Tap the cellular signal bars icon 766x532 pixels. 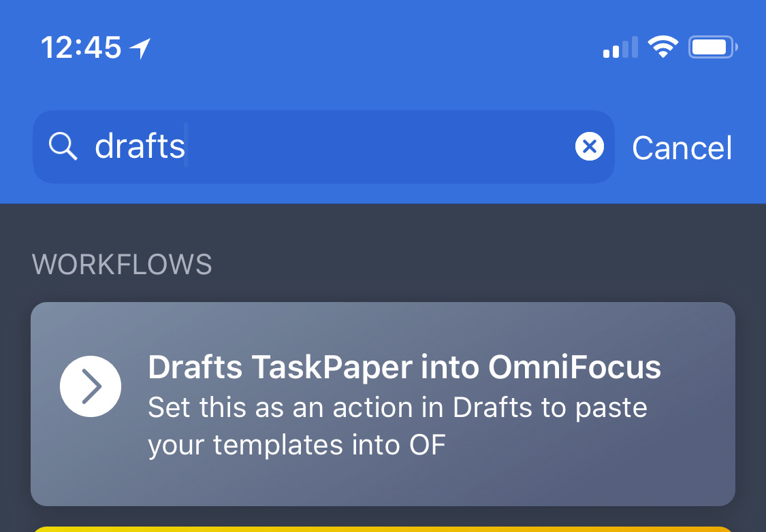click(x=620, y=48)
